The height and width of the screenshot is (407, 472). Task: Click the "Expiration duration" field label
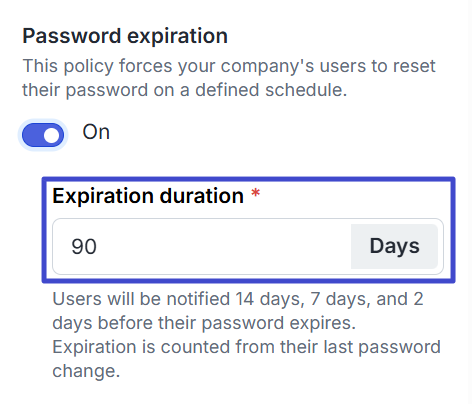point(148,196)
